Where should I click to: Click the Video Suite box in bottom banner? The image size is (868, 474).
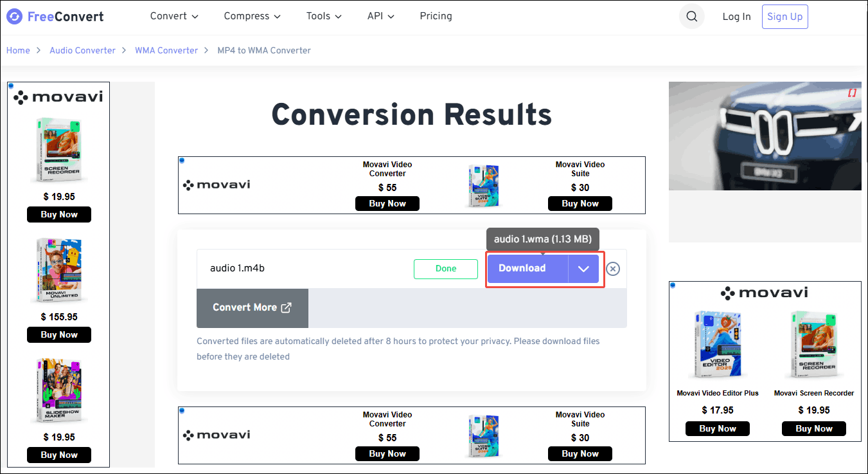[484, 437]
